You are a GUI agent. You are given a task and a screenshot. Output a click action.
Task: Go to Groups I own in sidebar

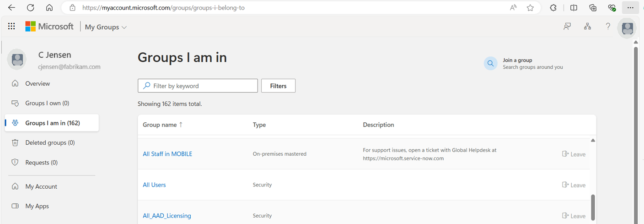47,103
